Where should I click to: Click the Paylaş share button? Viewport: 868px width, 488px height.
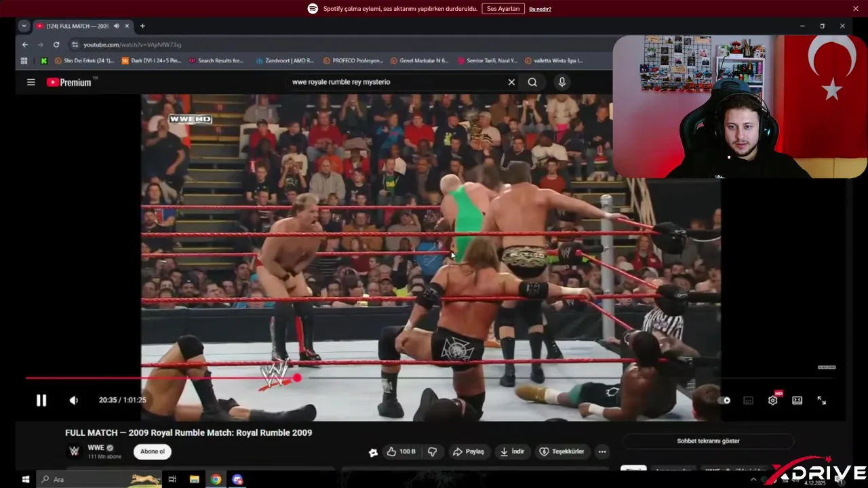pos(469,451)
